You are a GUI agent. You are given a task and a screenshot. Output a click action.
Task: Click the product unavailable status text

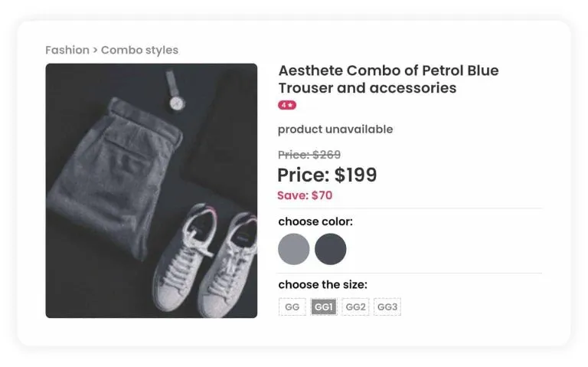pos(335,129)
